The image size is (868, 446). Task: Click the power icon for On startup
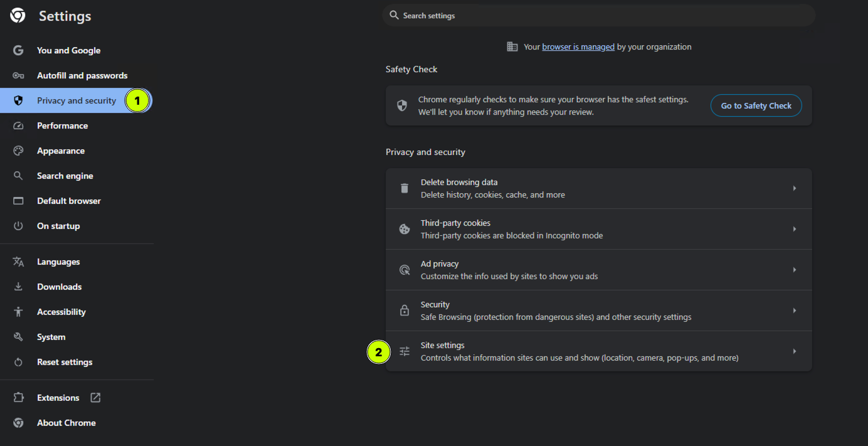coord(18,226)
